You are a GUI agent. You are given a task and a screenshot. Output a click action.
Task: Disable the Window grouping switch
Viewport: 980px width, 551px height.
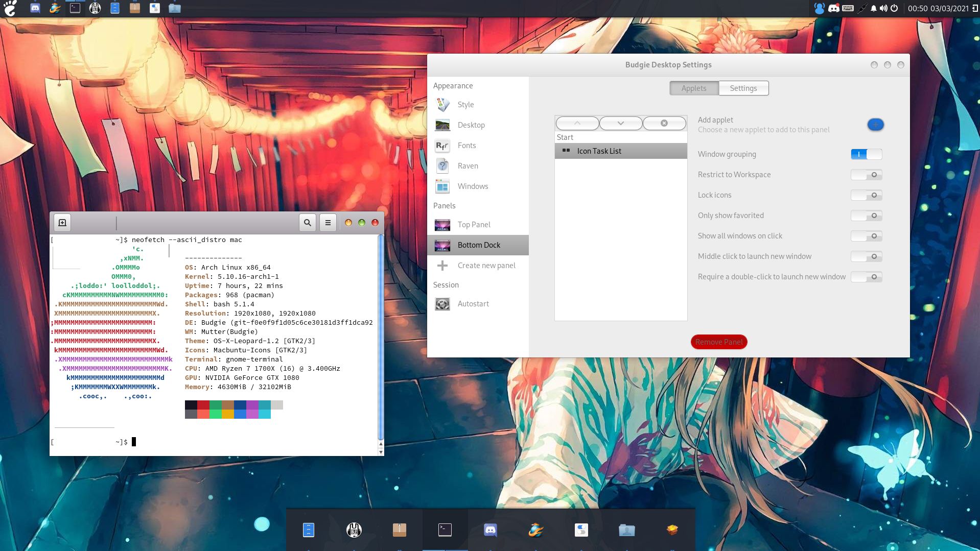(867, 154)
